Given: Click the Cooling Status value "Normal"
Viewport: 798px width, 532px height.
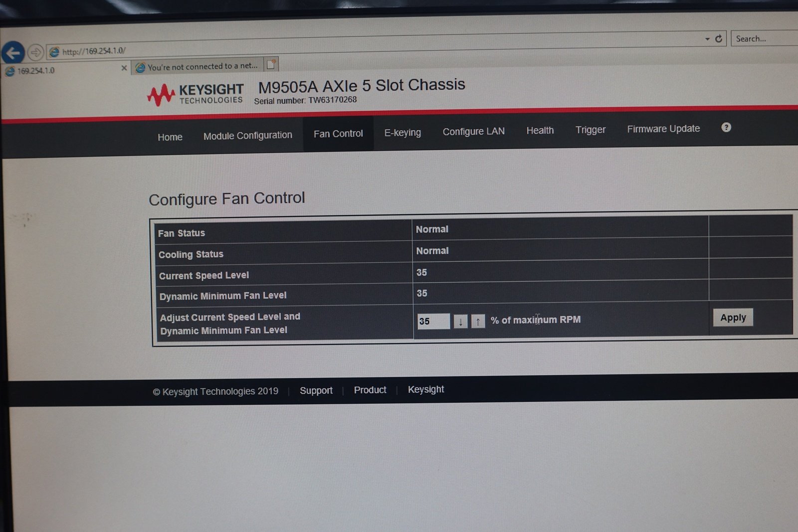Looking at the screenshot, I should (x=432, y=251).
